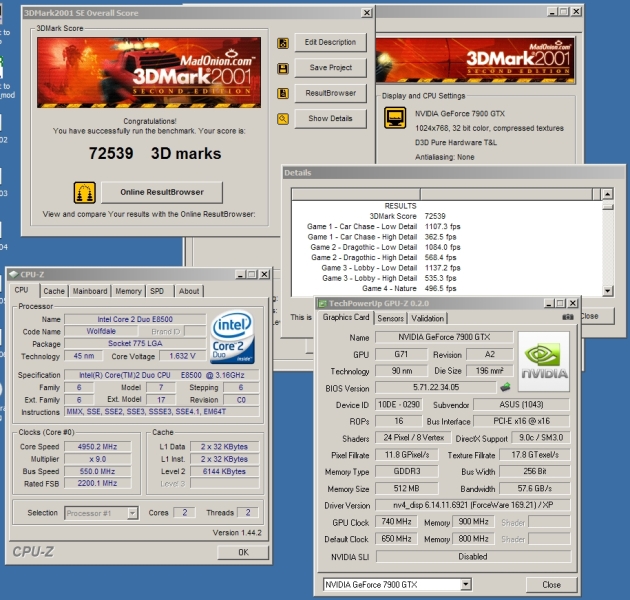This screenshot has width=630, height=600.
Task: Open the Sensors tab in GPU-Z
Action: pos(390,318)
